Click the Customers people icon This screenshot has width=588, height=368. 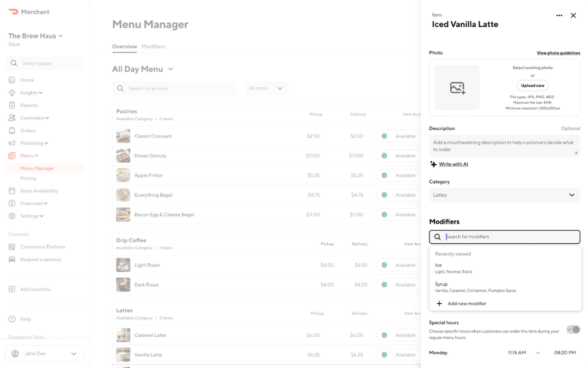[x=12, y=118]
